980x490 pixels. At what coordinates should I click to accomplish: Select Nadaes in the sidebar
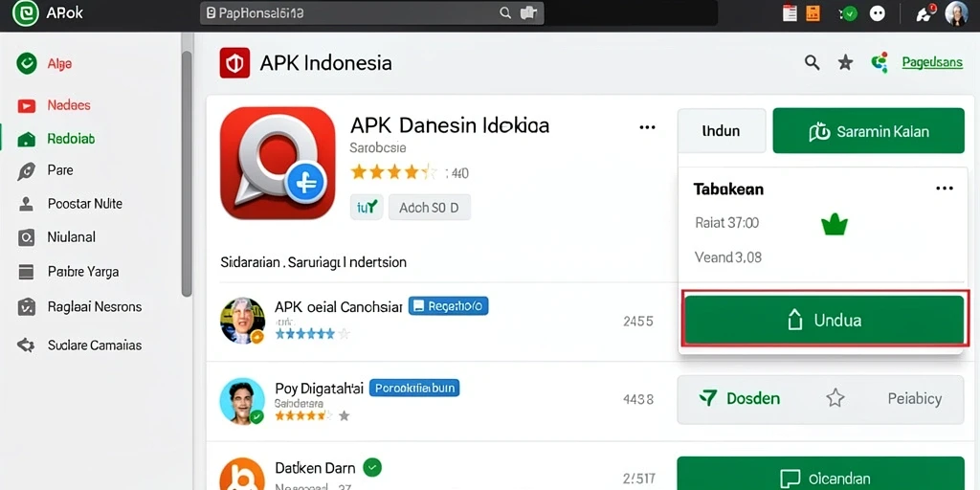[69, 105]
